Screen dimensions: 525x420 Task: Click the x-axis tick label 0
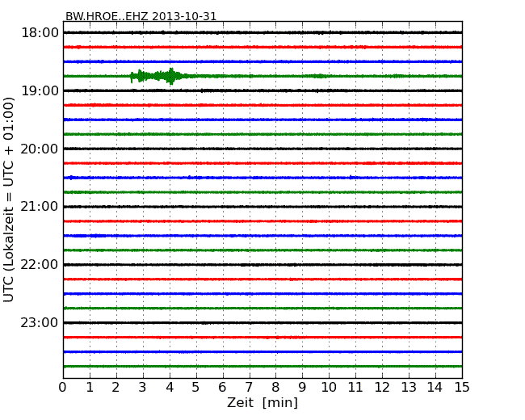(63, 388)
